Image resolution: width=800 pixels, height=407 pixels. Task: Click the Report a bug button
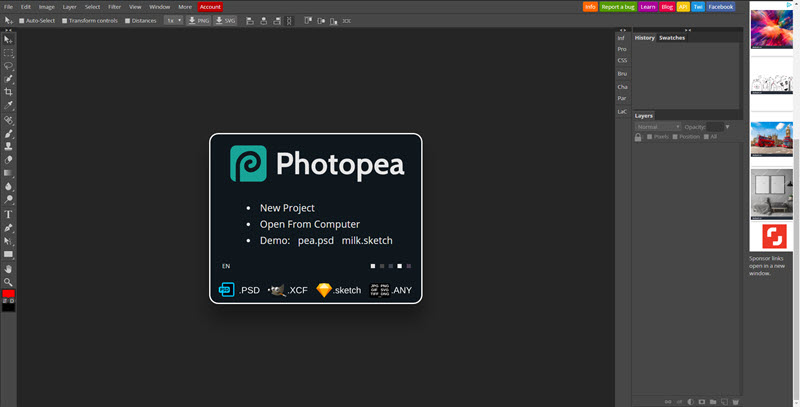[618, 7]
